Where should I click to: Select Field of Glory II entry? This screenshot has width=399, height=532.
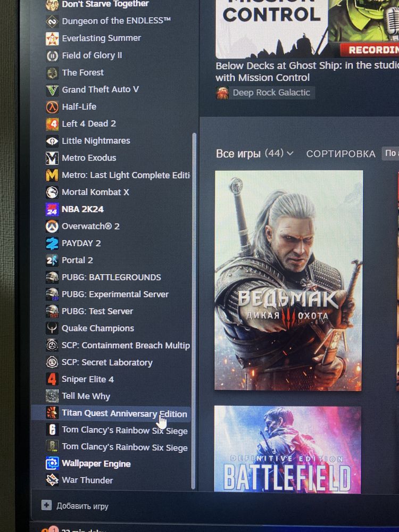click(x=92, y=55)
